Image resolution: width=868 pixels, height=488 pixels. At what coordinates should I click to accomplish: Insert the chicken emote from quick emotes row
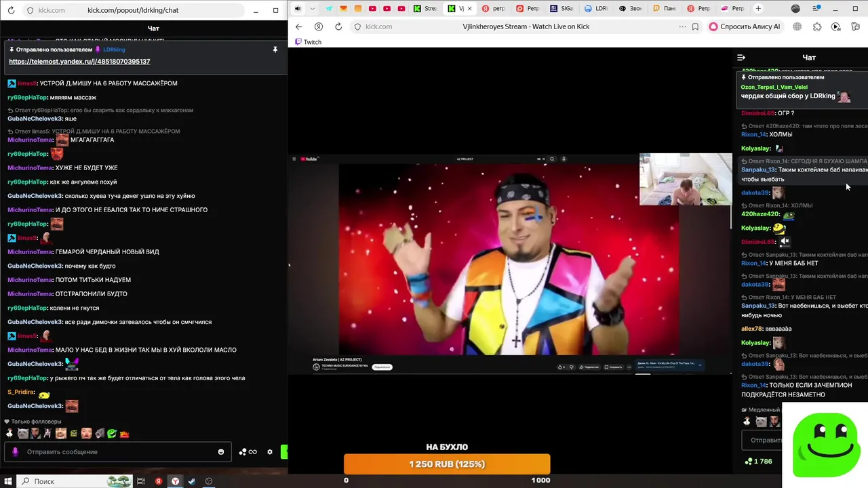tap(9, 433)
